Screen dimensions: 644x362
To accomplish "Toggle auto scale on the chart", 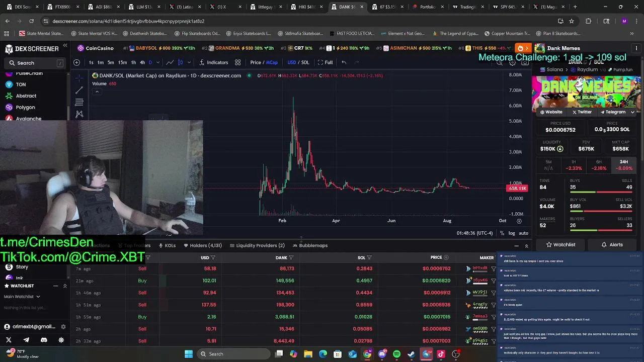I will [523, 233].
